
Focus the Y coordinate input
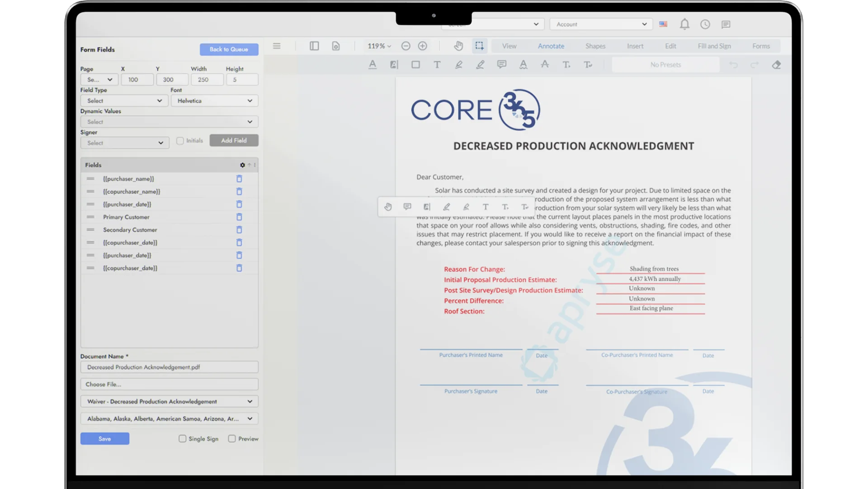tap(172, 80)
